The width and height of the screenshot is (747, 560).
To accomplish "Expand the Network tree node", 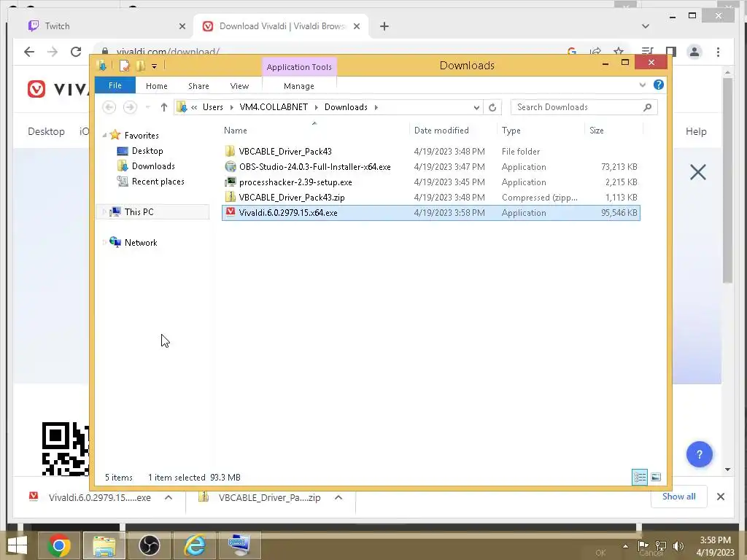I will coord(104,242).
